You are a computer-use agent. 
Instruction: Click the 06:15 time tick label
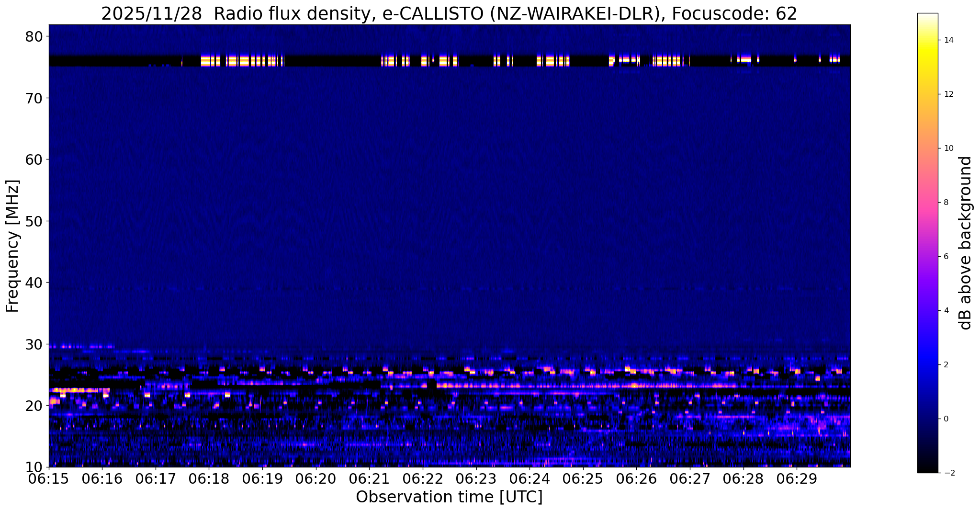[x=49, y=478]
